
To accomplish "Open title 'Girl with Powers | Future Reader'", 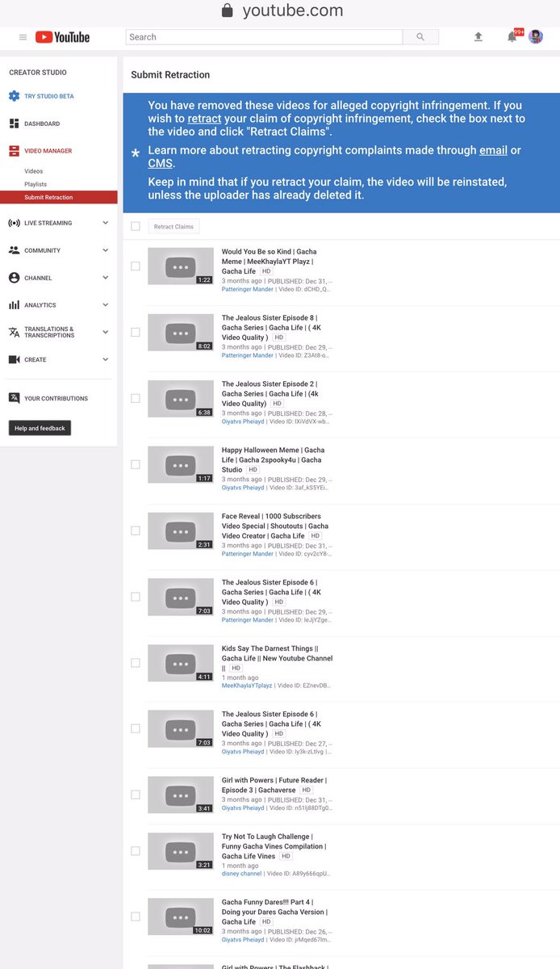I will tap(274, 785).
